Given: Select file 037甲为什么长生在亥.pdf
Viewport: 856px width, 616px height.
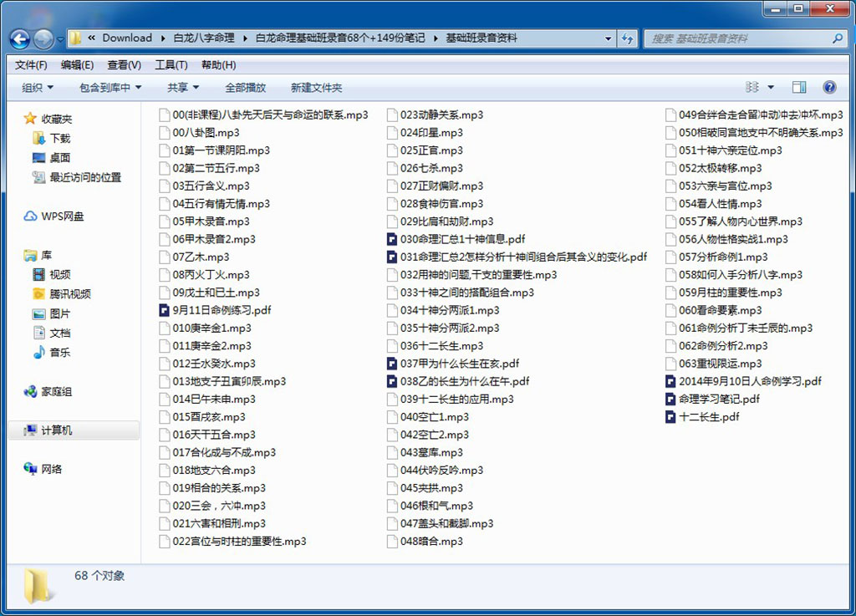Looking at the screenshot, I should (452, 364).
